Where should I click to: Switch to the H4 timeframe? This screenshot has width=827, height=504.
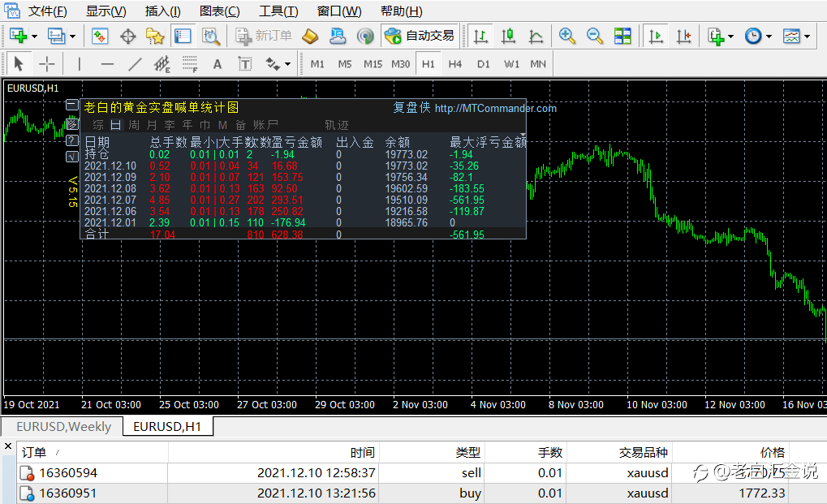(x=455, y=63)
